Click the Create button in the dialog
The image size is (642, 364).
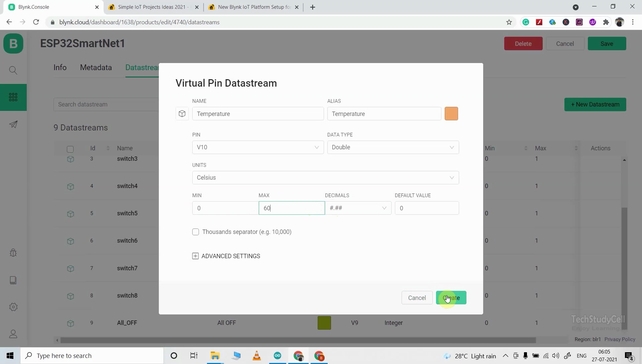(x=451, y=298)
